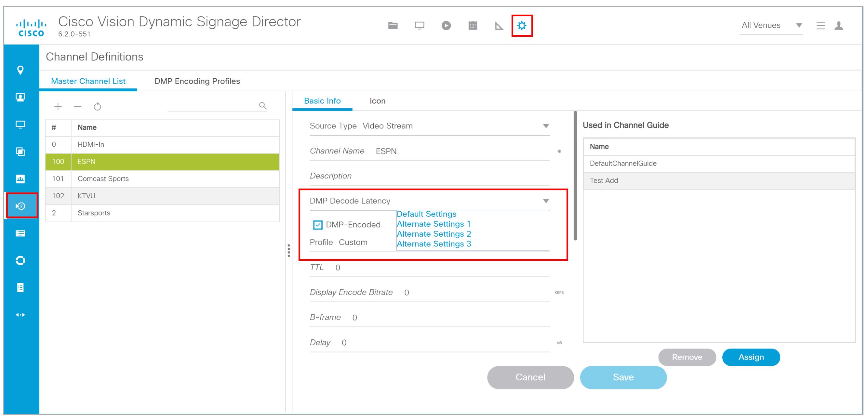Viewport: 868px width, 420px height.
Task: Open the content folder icon in top toolbar
Action: click(393, 25)
